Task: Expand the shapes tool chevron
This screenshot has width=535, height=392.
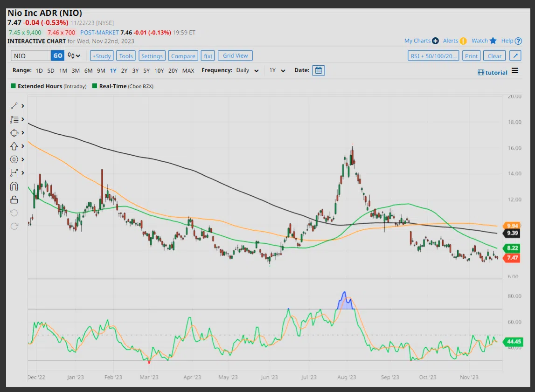Action: [x=23, y=132]
